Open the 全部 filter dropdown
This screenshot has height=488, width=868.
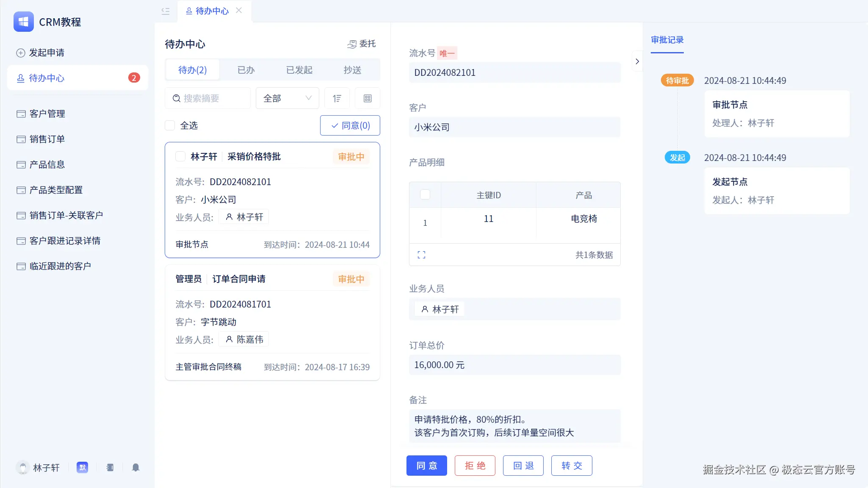coord(287,98)
